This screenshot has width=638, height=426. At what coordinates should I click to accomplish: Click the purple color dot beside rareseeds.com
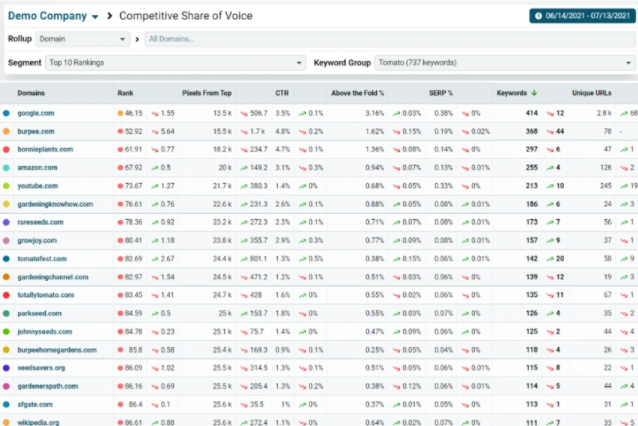click(x=6, y=222)
